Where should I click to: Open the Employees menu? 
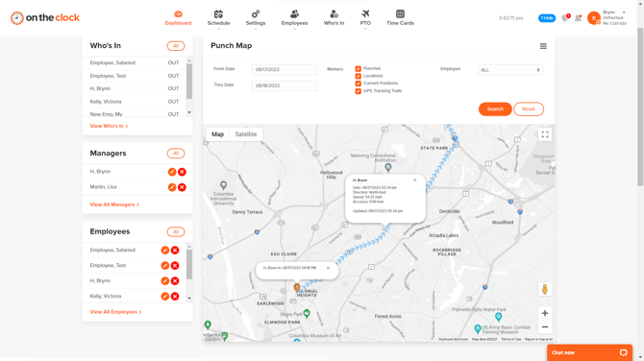pyautogui.click(x=294, y=18)
